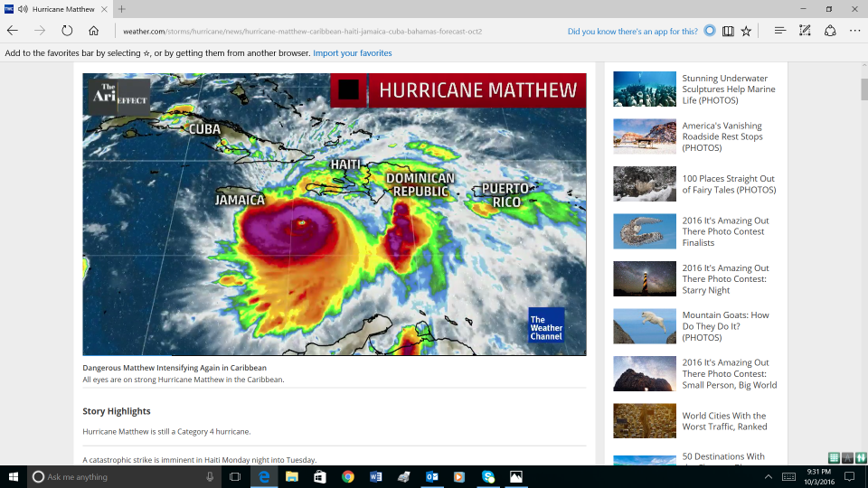Open Stunning Underwater Sculptures article link
This screenshot has height=488, width=868.
coord(728,89)
